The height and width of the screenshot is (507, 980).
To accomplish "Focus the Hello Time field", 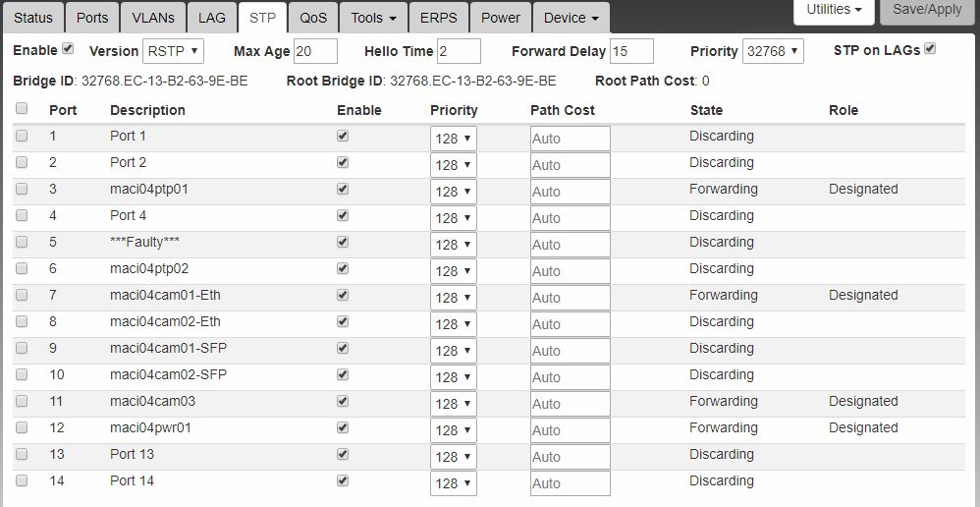I will point(459,51).
